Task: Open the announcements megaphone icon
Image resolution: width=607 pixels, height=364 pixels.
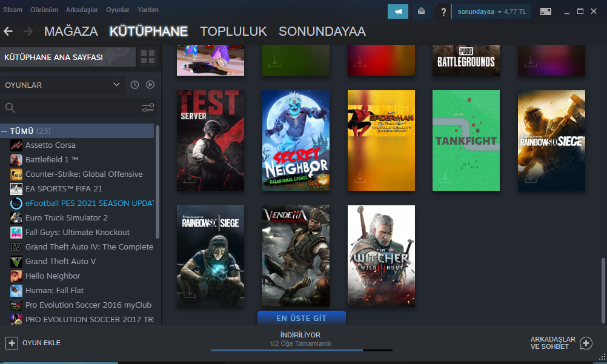Action: pos(398,12)
